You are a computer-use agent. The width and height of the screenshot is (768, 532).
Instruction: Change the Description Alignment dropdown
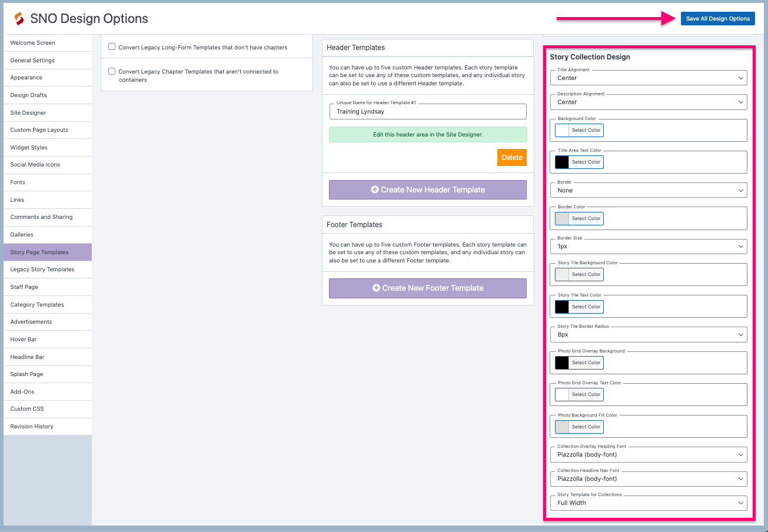click(x=647, y=102)
